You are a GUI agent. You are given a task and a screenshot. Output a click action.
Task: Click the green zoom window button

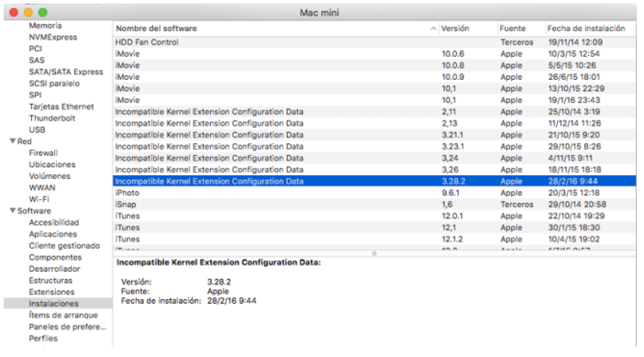click(x=43, y=12)
